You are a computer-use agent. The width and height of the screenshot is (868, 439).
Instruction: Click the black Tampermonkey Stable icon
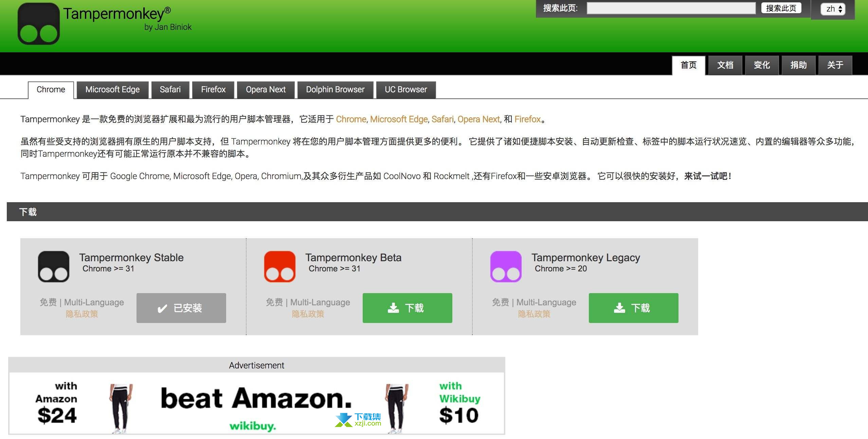point(54,267)
